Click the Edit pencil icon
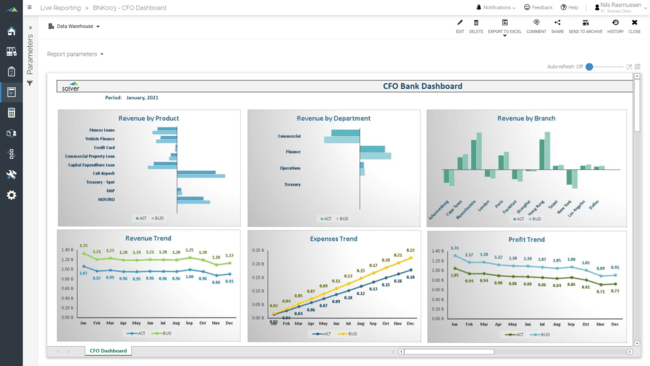Screen dimensions: 650x366 point(460,23)
